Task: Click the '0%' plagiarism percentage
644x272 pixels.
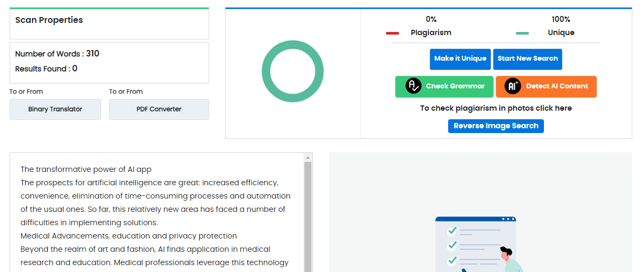Action: (x=431, y=19)
